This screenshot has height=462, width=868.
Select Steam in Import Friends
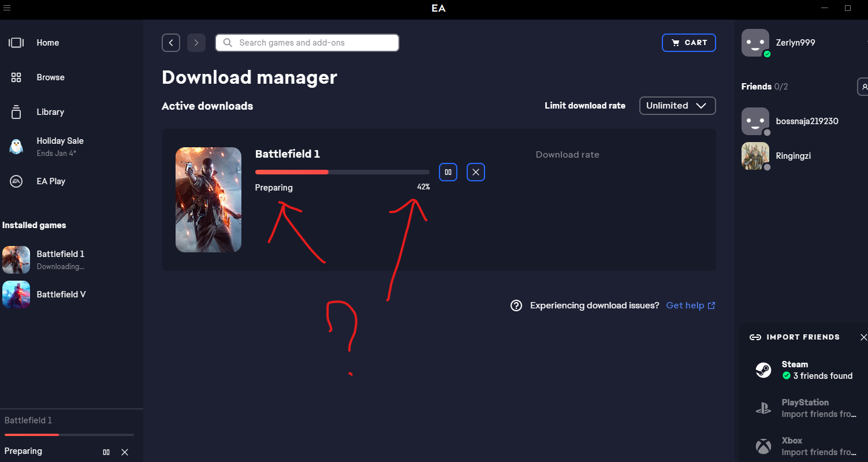tap(804, 370)
